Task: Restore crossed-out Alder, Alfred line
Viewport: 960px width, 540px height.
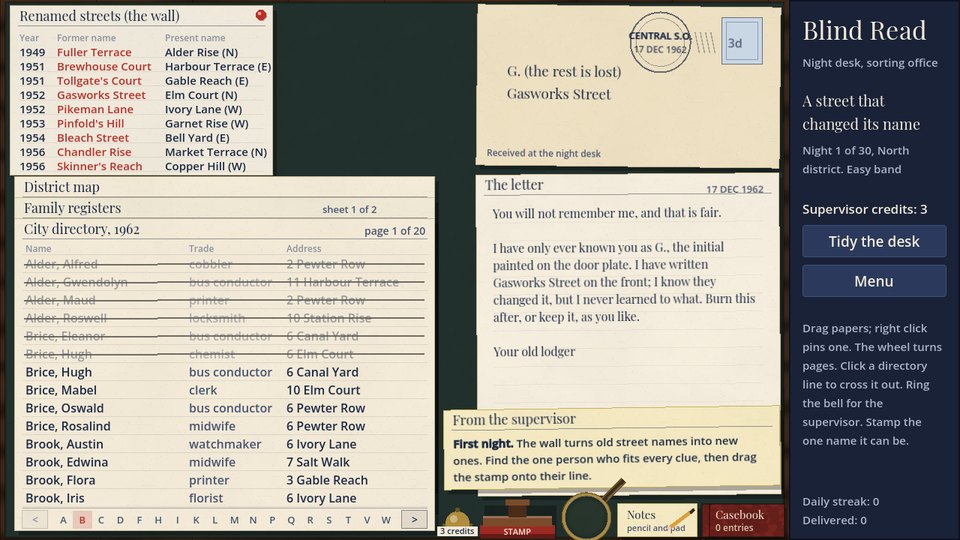Action: 225,264
